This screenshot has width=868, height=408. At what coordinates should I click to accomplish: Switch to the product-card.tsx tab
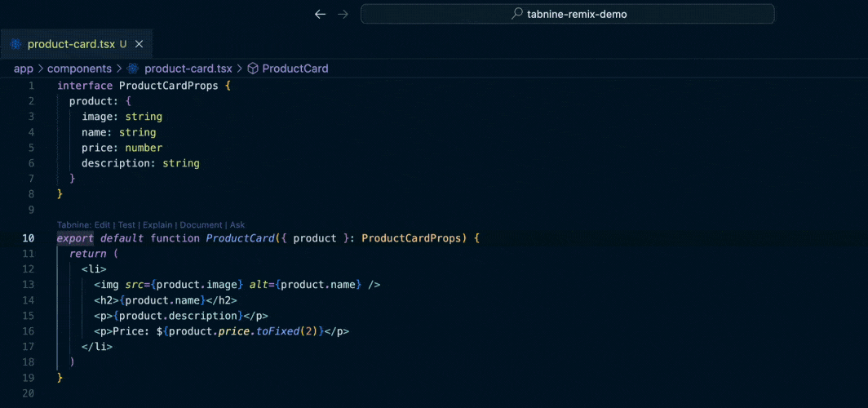[70, 44]
